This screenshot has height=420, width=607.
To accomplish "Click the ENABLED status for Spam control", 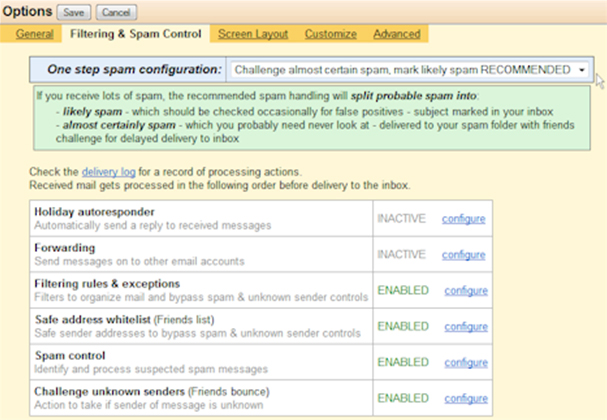I will 402,363.
